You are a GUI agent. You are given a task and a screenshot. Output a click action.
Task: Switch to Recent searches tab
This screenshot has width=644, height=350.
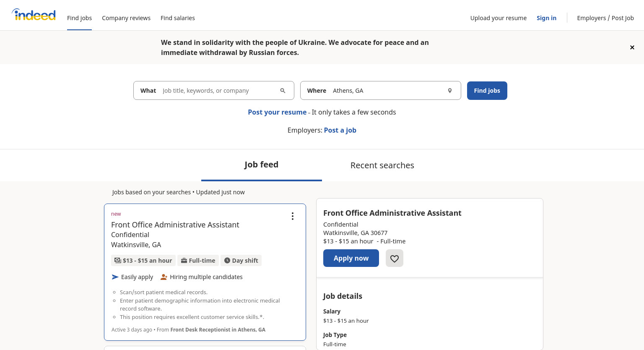click(x=382, y=165)
